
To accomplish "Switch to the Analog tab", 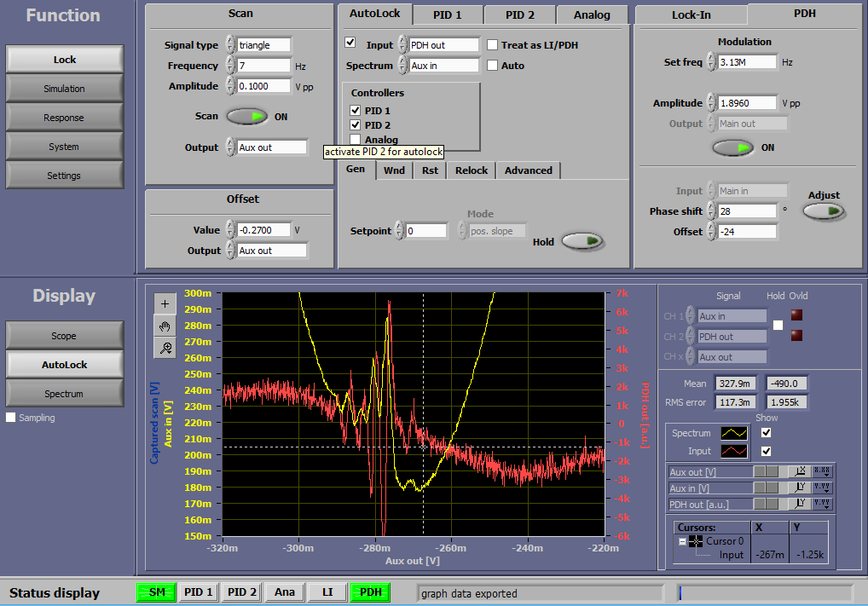I will pos(592,15).
